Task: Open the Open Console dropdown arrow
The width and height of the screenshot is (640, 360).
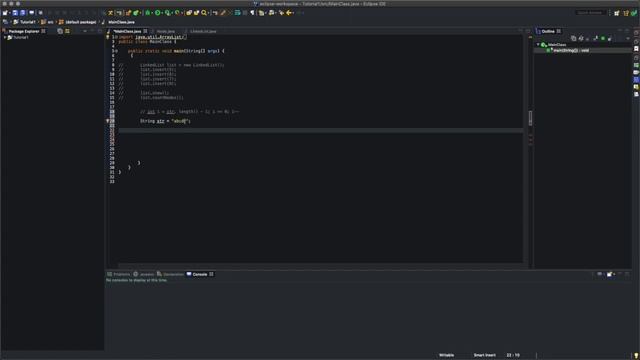Action: coord(613,274)
